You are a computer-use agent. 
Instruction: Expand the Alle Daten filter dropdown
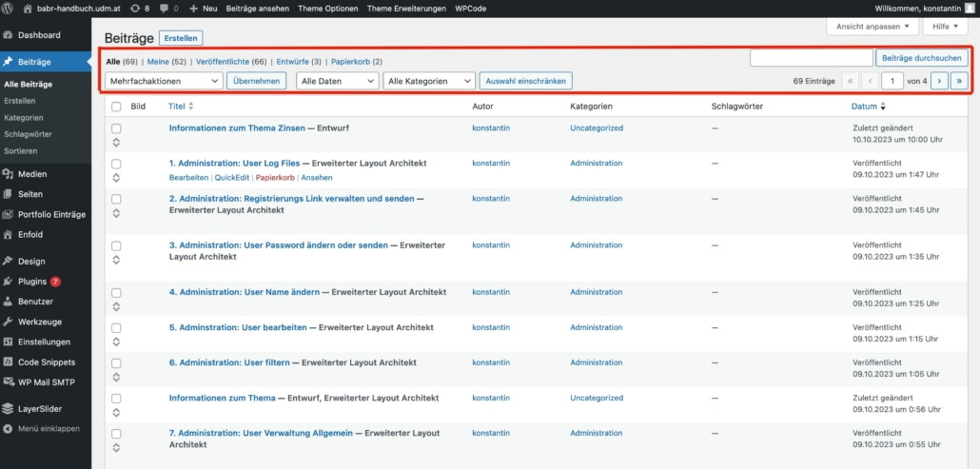click(337, 82)
